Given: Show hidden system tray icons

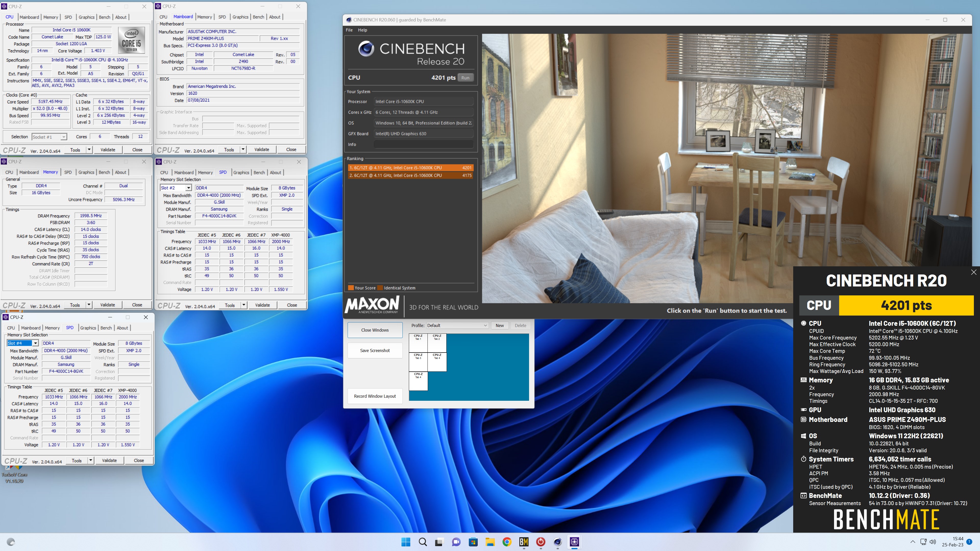Looking at the screenshot, I should point(913,542).
